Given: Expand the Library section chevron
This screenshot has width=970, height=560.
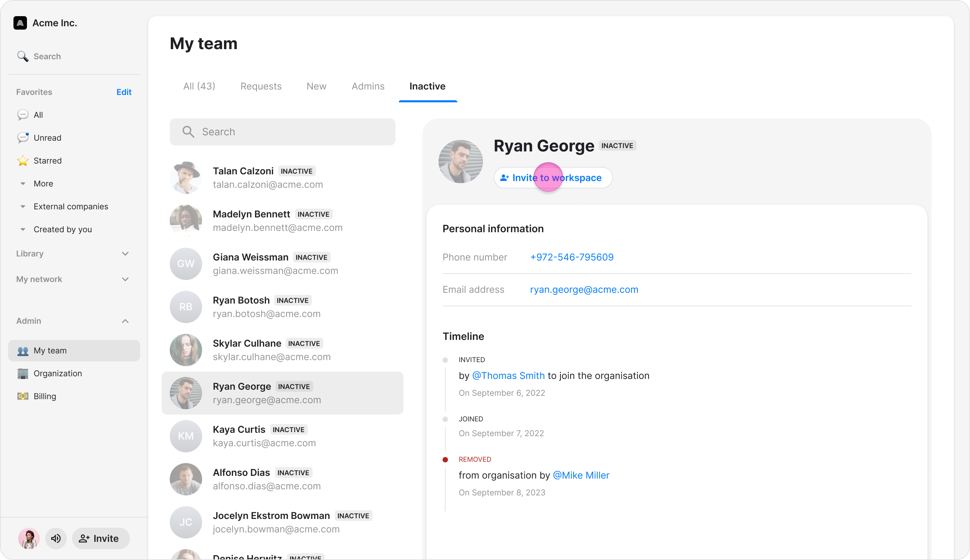Looking at the screenshot, I should pos(125,254).
